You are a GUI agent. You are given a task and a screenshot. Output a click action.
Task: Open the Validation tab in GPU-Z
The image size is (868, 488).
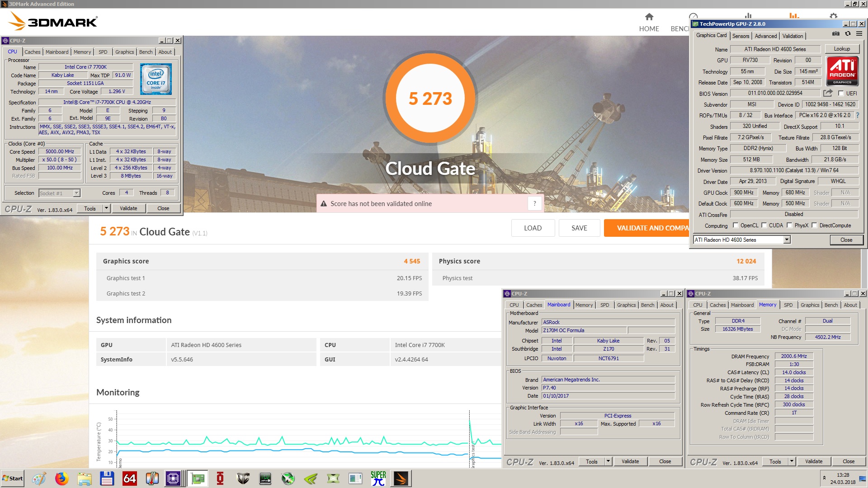coord(793,36)
